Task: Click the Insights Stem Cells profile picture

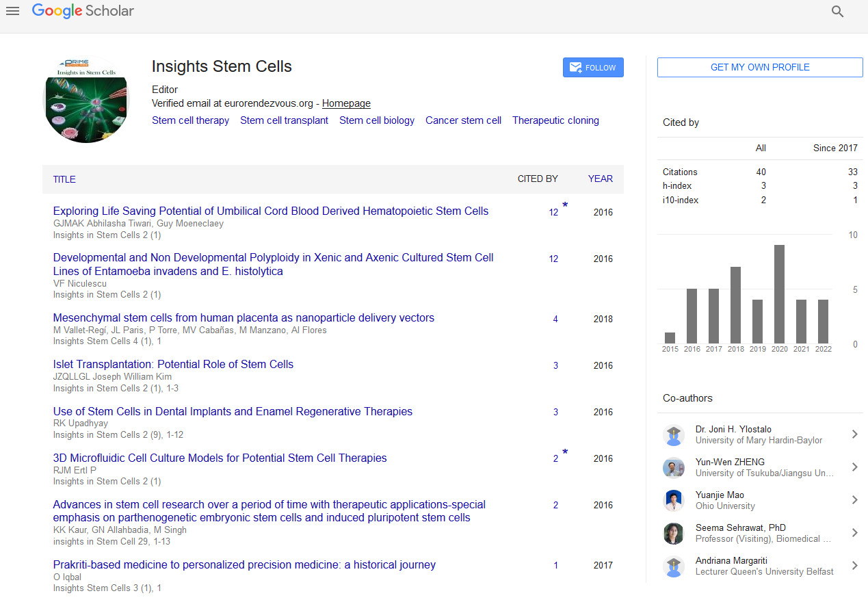Action: [x=86, y=100]
